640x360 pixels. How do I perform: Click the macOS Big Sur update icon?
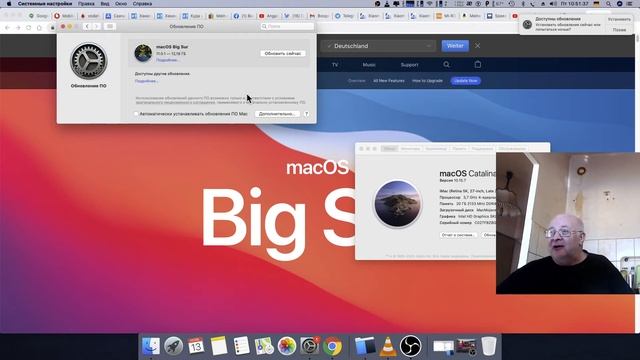[143, 53]
